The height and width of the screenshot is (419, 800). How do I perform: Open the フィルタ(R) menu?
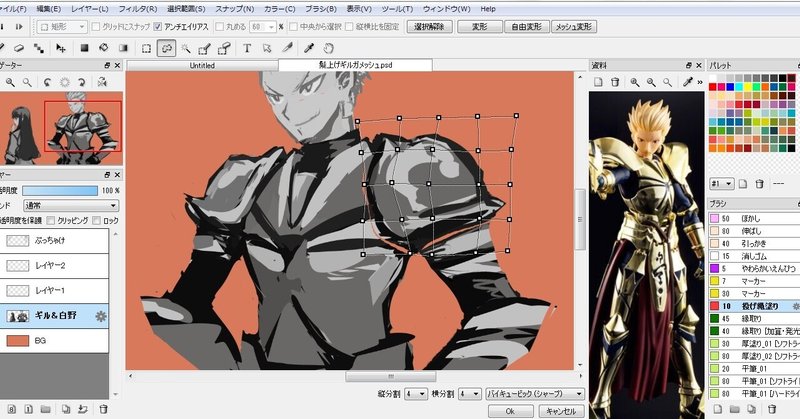tap(138, 9)
